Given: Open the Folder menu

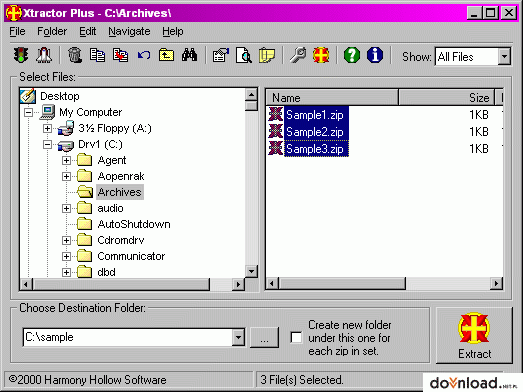Looking at the screenshot, I should (52, 31).
